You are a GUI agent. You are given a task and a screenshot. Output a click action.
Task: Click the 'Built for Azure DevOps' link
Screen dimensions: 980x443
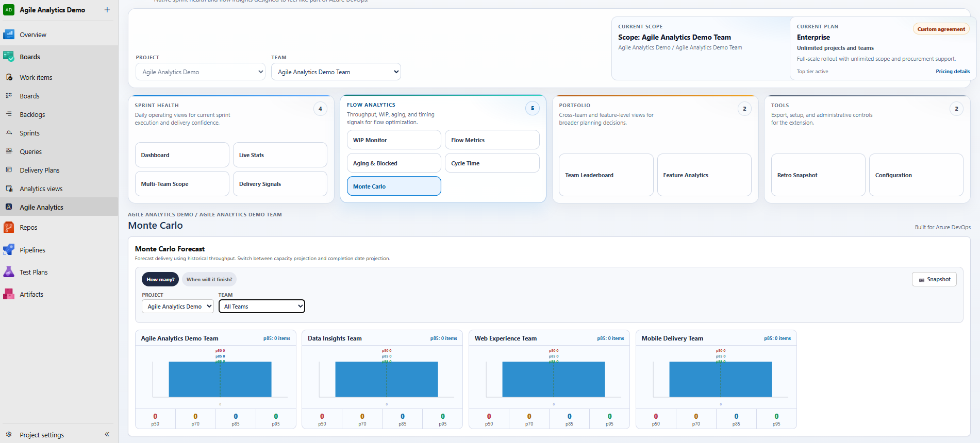pyautogui.click(x=943, y=227)
